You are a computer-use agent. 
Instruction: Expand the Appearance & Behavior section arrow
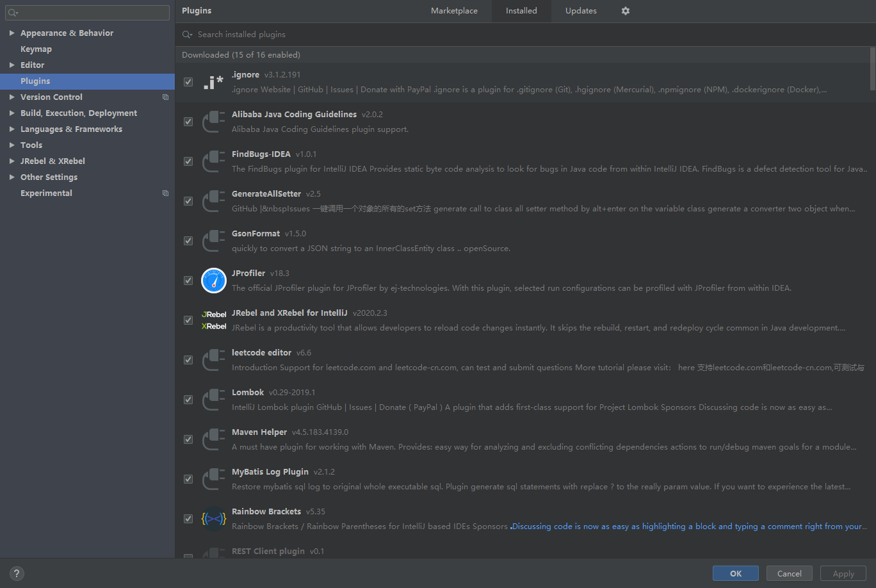click(12, 33)
